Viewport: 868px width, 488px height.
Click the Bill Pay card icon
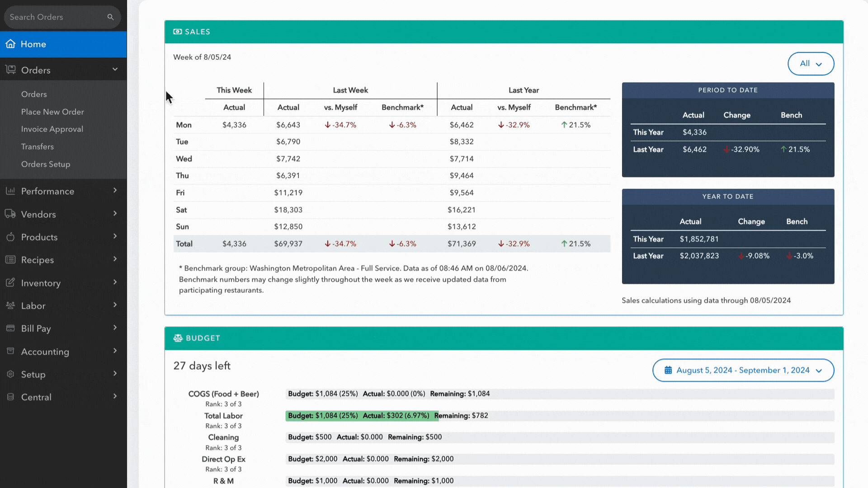point(10,328)
